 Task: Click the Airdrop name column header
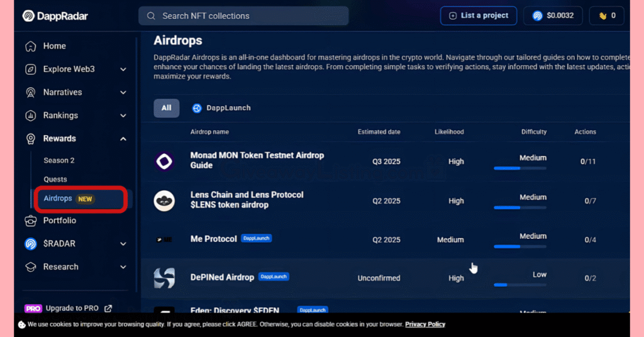pyautogui.click(x=209, y=132)
